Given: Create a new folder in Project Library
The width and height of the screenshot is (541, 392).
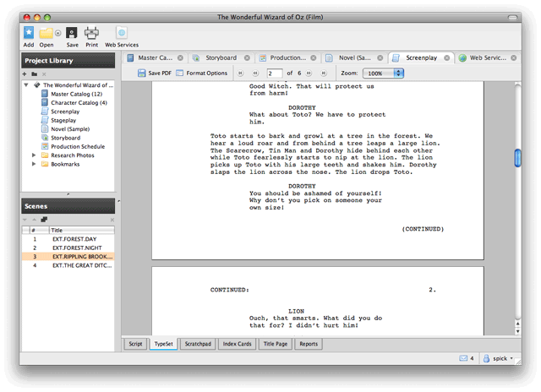Looking at the screenshot, I should [34, 74].
